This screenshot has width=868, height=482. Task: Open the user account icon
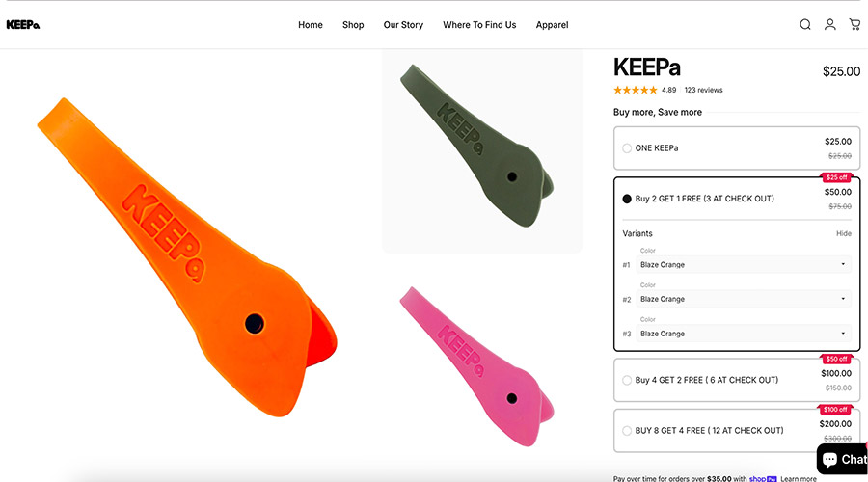(829, 25)
